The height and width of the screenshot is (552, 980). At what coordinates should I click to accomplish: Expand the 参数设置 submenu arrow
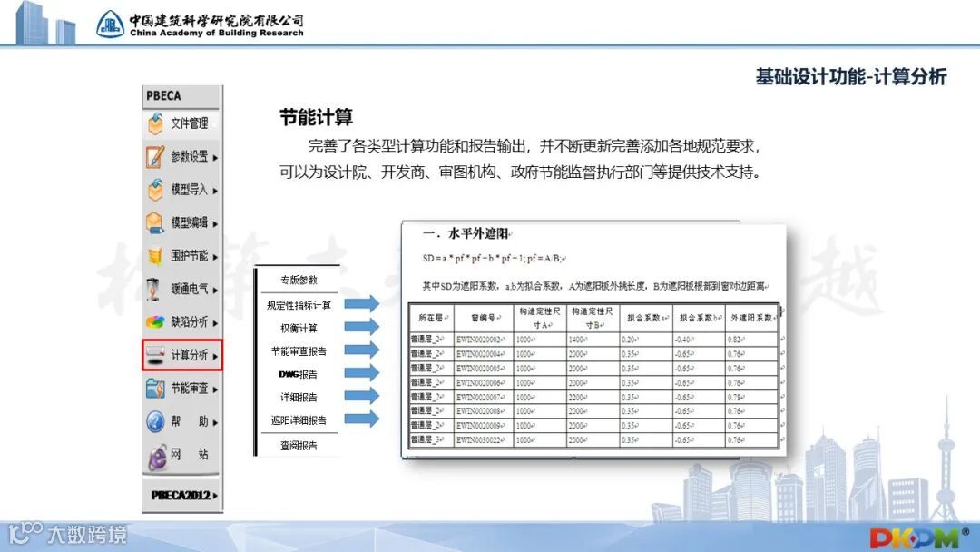[215, 158]
